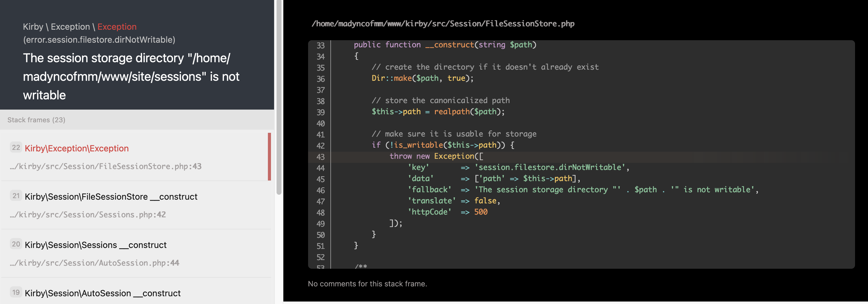Click the stack frames list scrollbar
This screenshot has width=868, height=304.
point(279,98)
